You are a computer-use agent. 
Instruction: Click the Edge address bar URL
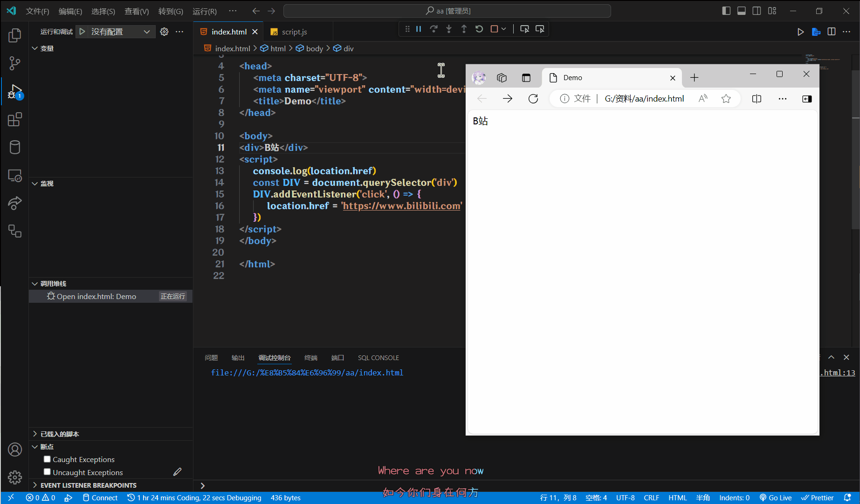point(644,99)
